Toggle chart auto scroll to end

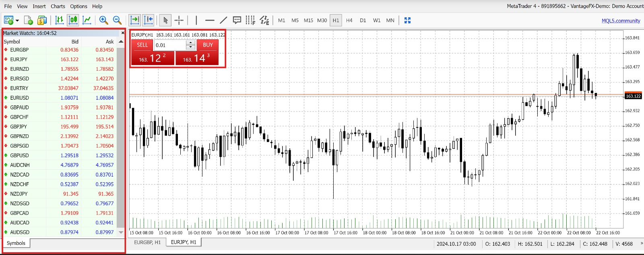point(135,20)
